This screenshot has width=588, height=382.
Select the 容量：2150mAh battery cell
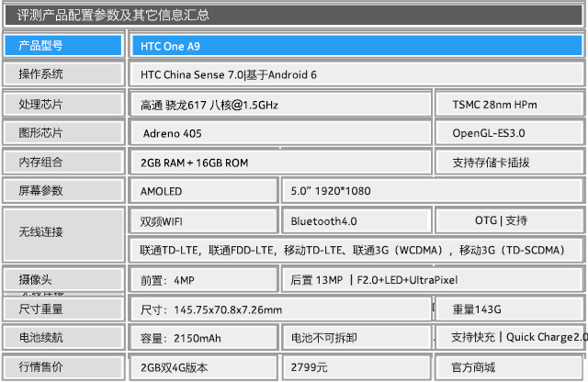202,337
